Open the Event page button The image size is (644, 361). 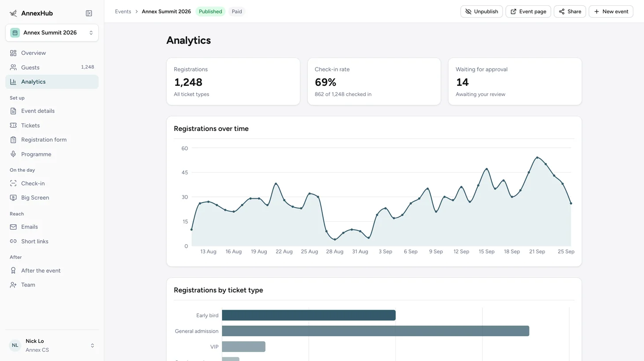coord(528,12)
